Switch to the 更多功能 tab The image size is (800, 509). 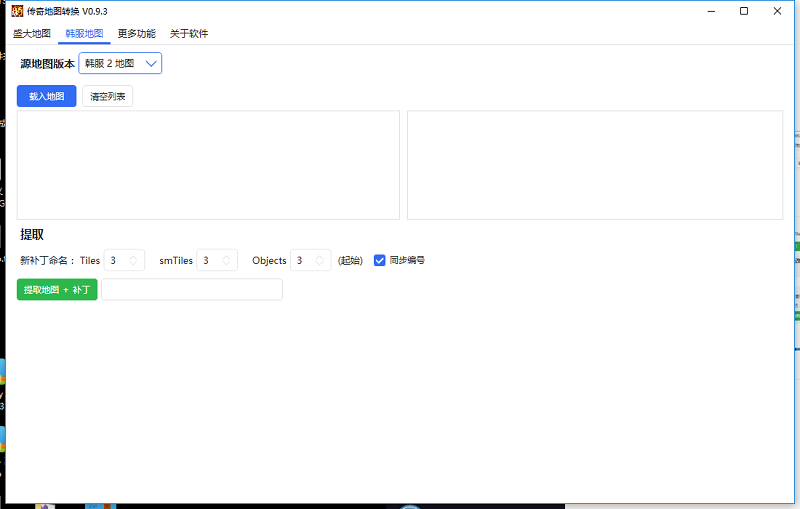click(x=137, y=34)
